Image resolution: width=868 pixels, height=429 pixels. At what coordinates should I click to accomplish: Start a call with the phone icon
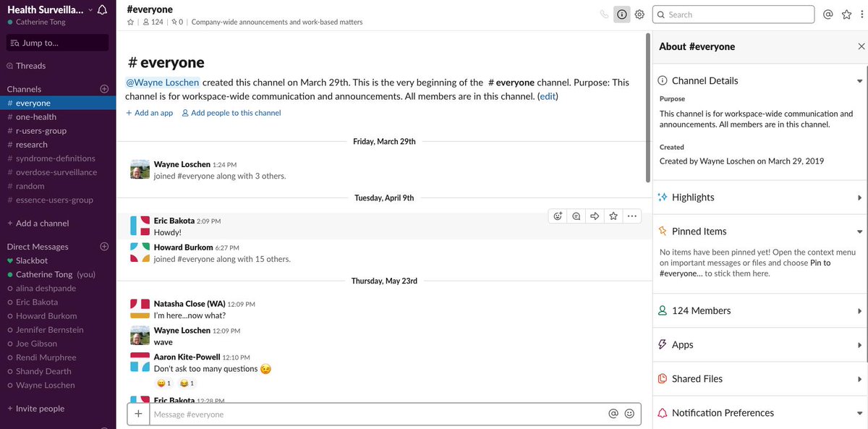(x=604, y=14)
